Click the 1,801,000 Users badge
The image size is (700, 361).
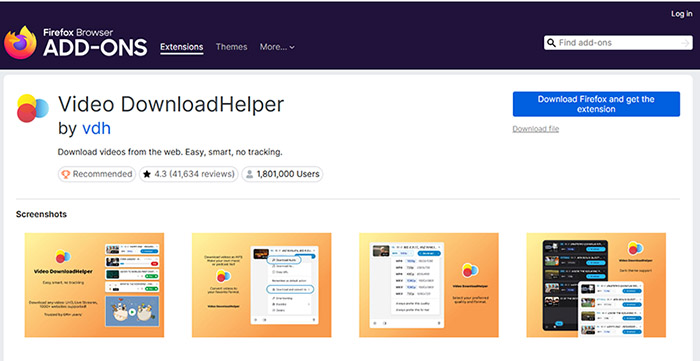(x=282, y=174)
